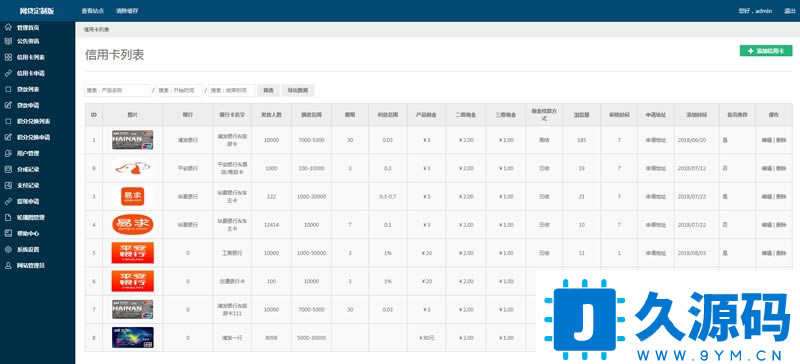Click the 筛选 filter button
Screen dimensions: 800x364
[268, 90]
